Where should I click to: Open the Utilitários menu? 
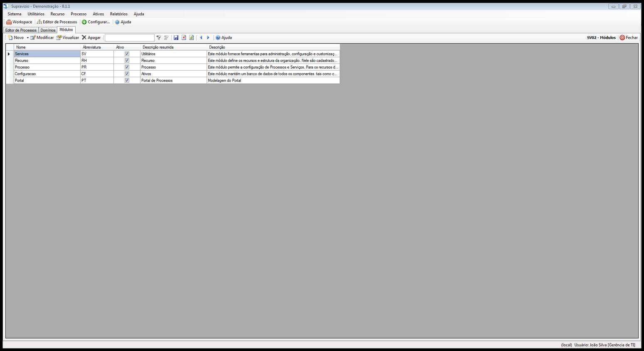pos(36,14)
